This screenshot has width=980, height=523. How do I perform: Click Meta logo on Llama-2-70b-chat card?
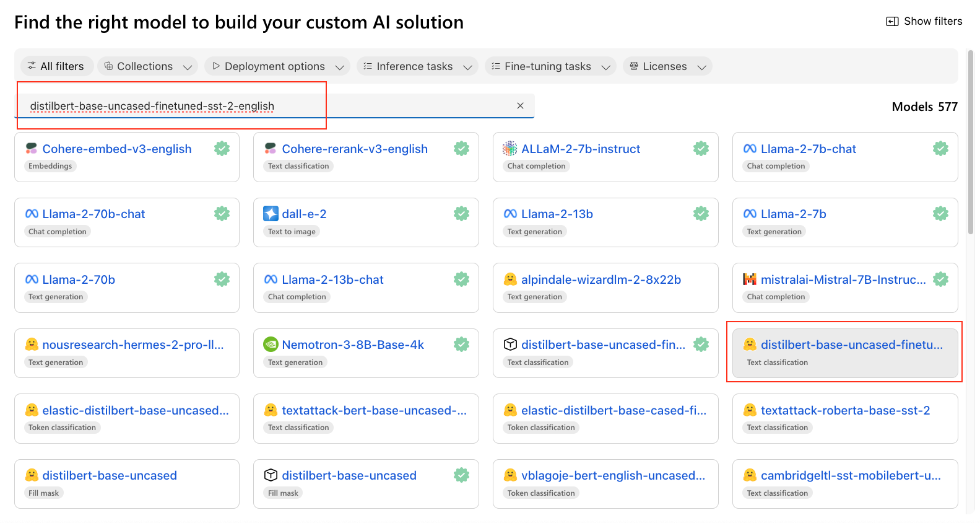click(32, 214)
